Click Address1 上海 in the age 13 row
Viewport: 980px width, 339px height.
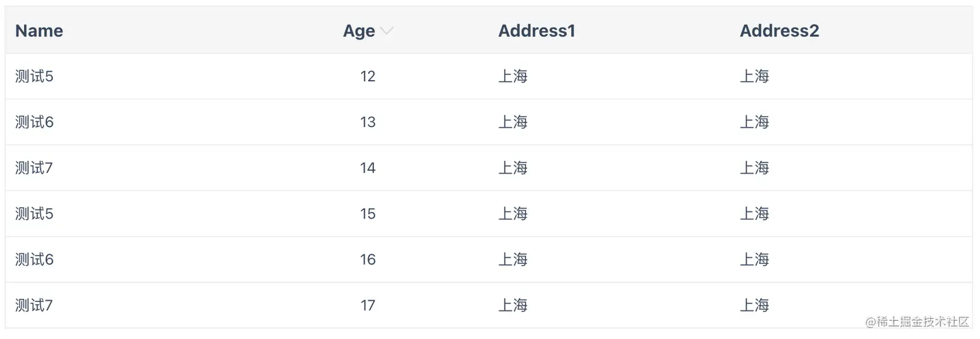[513, 123]
